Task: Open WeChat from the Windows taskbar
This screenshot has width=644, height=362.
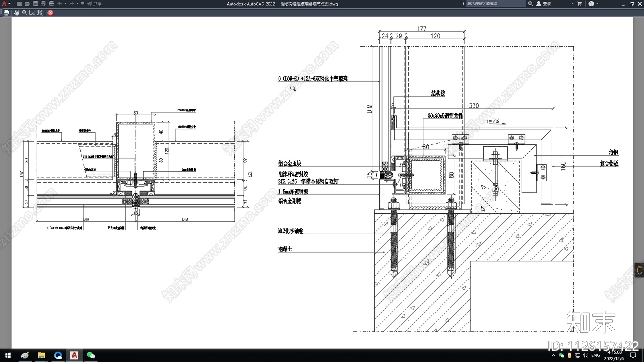Action: pyautogui.click(x=91, y=355)
